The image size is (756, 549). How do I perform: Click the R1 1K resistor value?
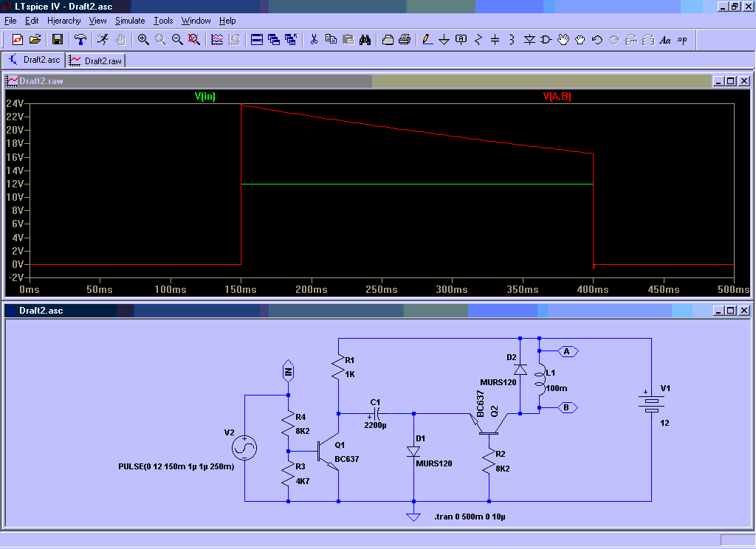point(350,374)
